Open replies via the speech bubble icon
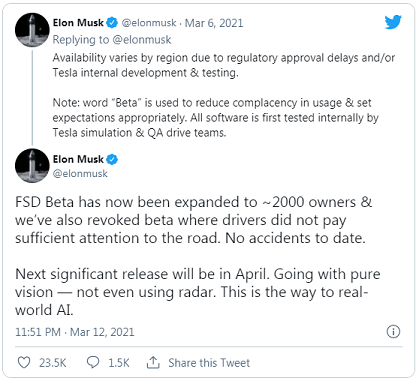 point(93,362)
